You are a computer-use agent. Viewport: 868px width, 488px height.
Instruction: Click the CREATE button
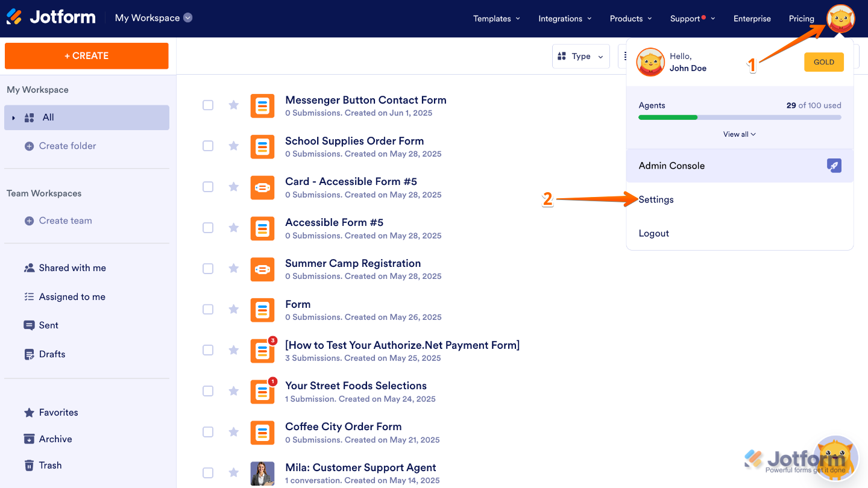[x=86, y=55]
